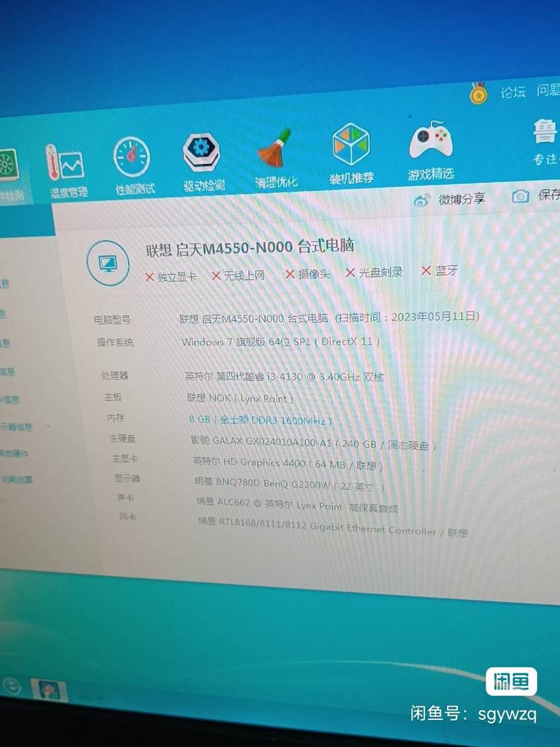Open the pinned 鲁大师 taskbar icon

click(x=49, y=690)
